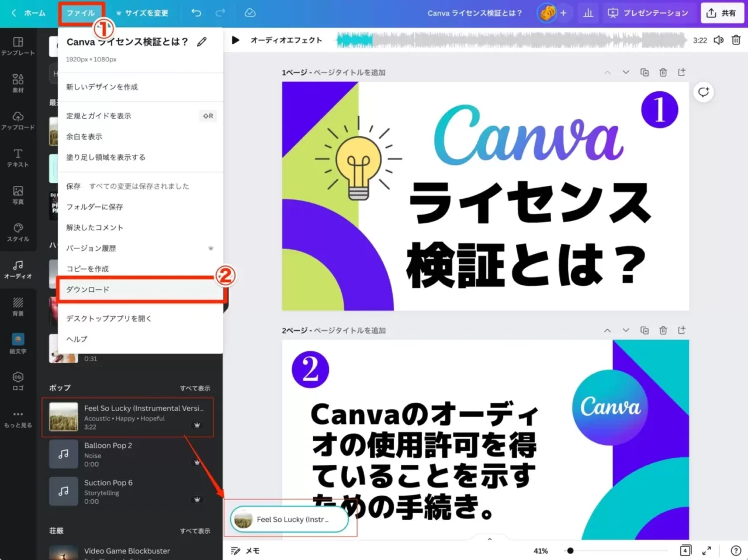The width and height of the screenshot is (748, 560).
Task: Open the テンプレート sidebar panel
Action: pos(18,46)
